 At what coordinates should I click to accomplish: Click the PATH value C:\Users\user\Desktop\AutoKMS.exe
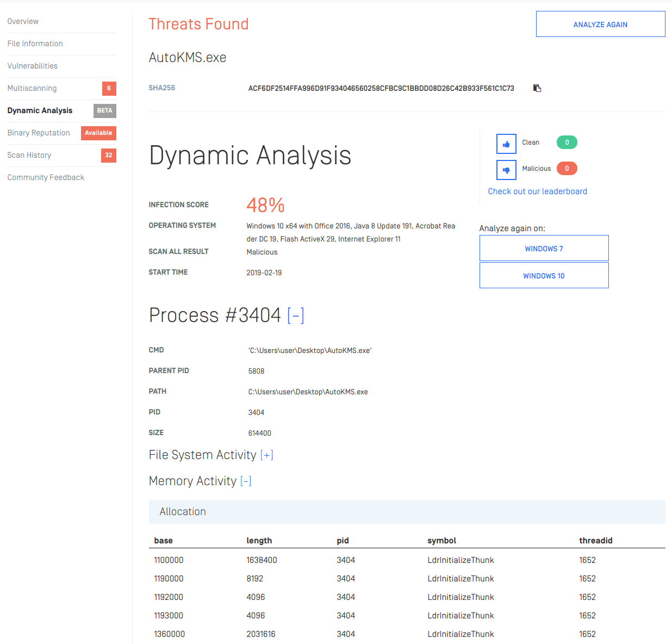(308, 392)
